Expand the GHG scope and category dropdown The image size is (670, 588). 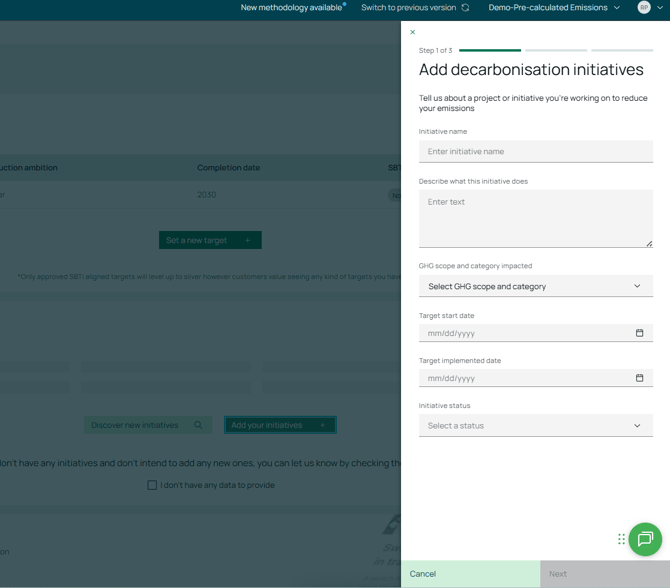point(535,286)
